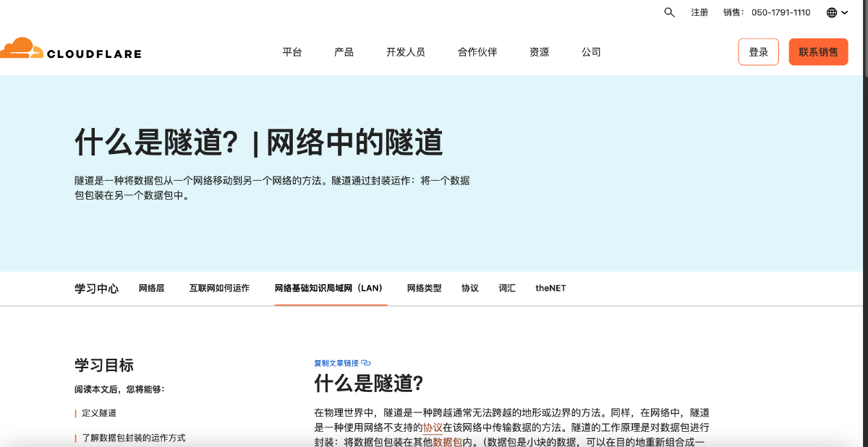The image size is (868, 447).
Task: Open the globe language selector
Action: 832,12
